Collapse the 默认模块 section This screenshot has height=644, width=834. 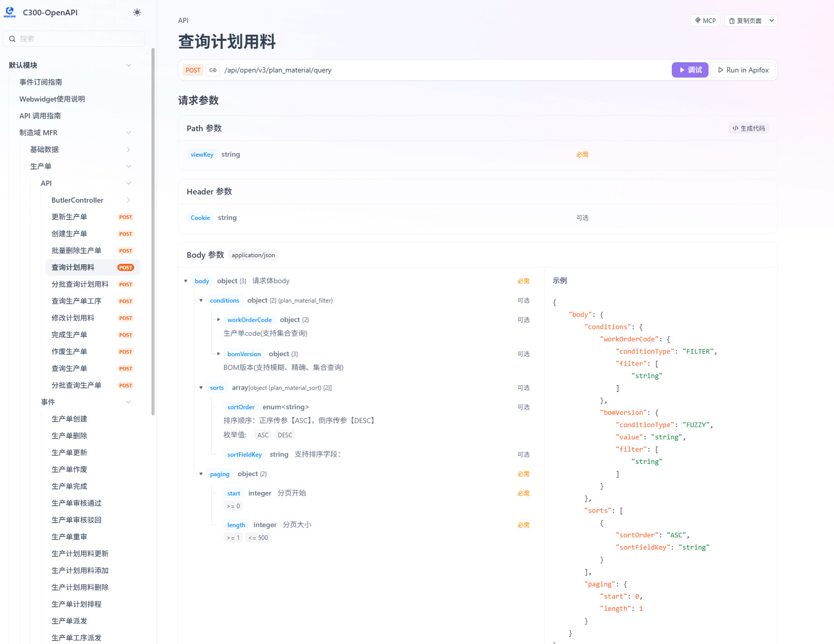coord(129,65)
